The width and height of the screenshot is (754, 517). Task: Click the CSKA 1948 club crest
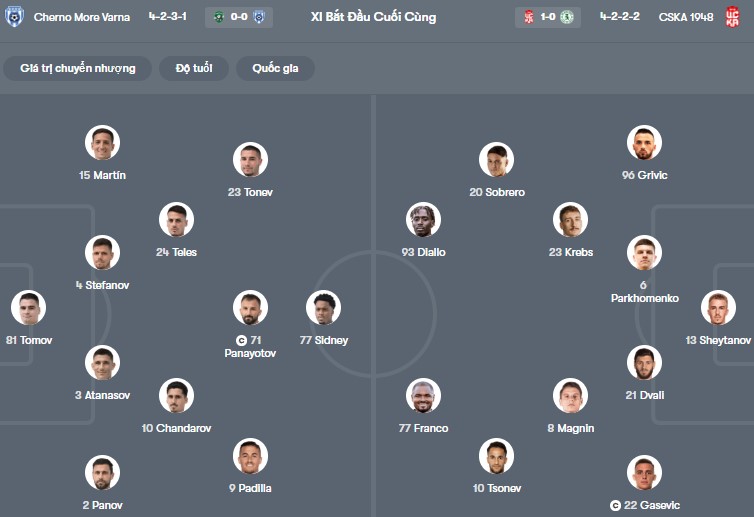(x=732, y=17)
